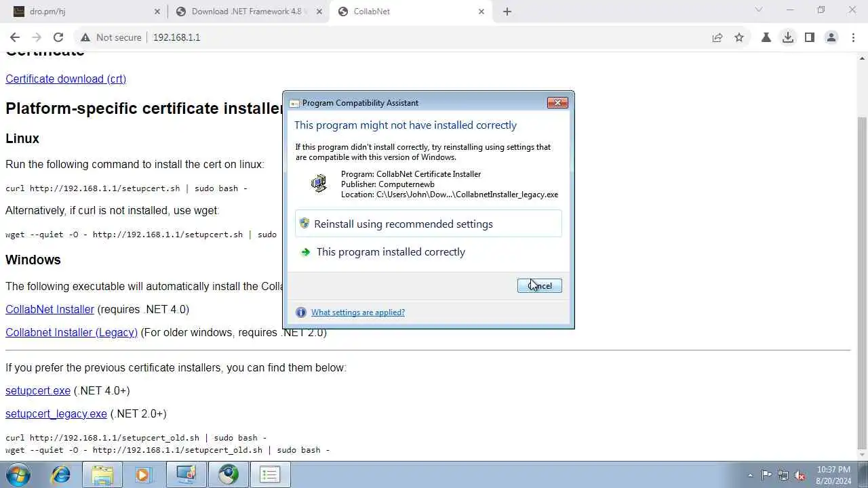Show hidden system tray icons
Viewport: 868px width, 488px height.
[x=750, y=475]
